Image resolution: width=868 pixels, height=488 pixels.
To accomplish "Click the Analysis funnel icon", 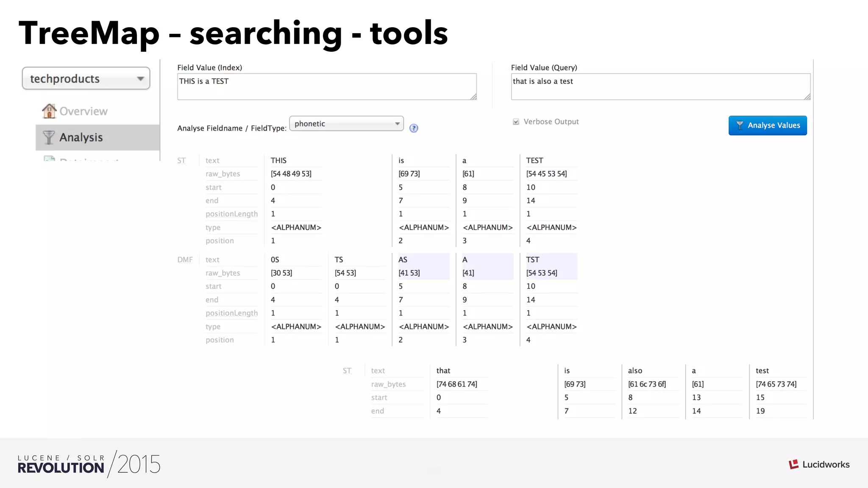I will pyautogui.click(x=49, y=137).
